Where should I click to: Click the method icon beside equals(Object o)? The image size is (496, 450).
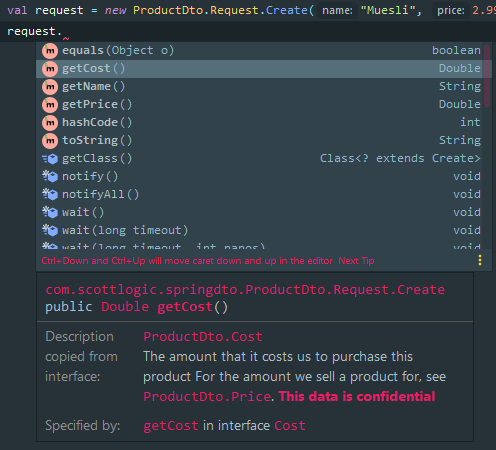pos(50,51)
